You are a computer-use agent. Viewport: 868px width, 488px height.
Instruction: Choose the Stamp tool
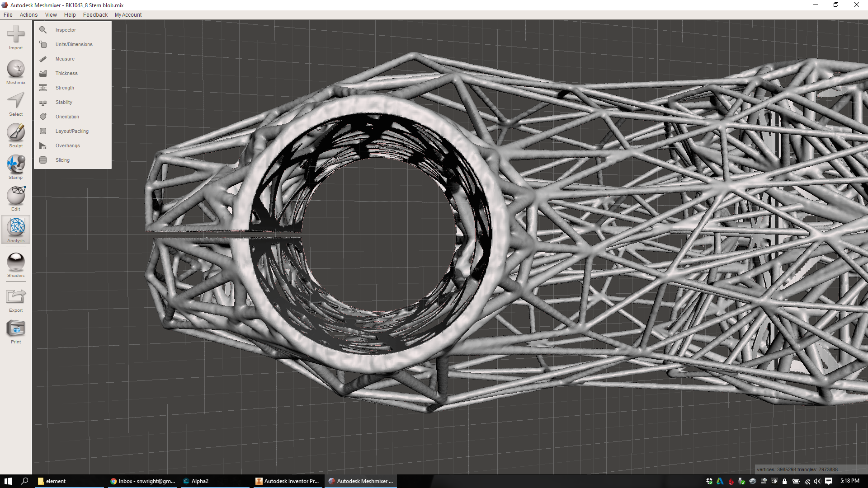(16, 164)
